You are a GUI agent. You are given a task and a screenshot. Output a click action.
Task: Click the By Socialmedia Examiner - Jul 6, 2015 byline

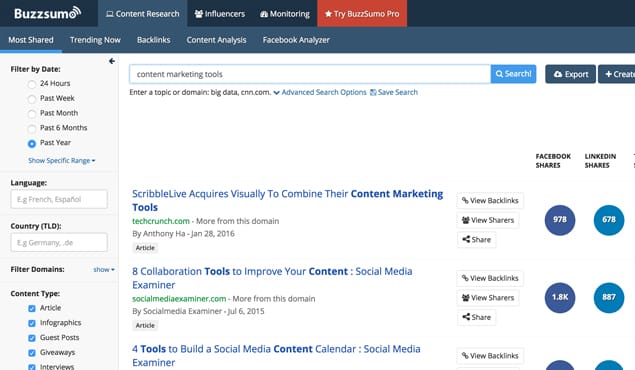(x=198, y=311)
